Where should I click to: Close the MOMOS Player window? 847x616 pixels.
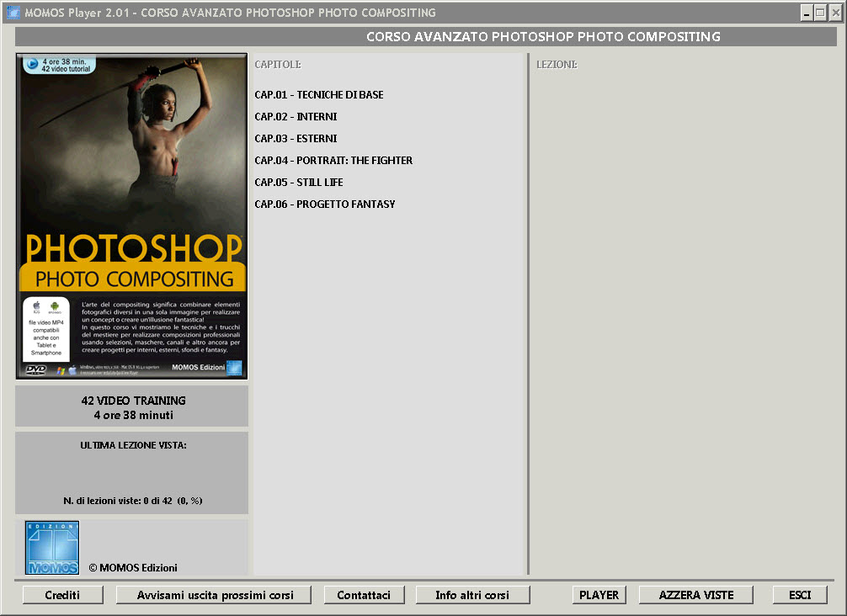point(835,13)
